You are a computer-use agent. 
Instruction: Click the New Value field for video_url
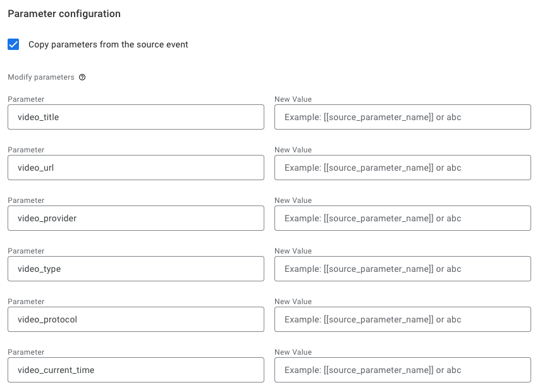click(x=402, y=168)
